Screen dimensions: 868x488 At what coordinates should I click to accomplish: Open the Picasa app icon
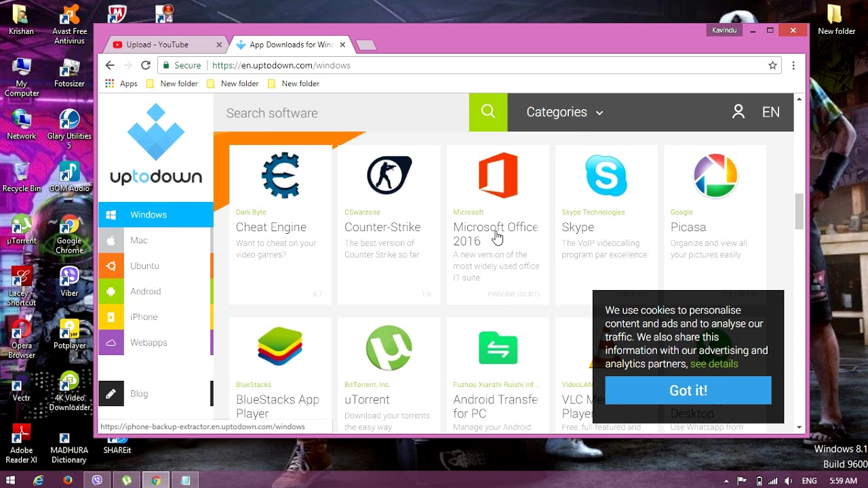coord(715,175)
